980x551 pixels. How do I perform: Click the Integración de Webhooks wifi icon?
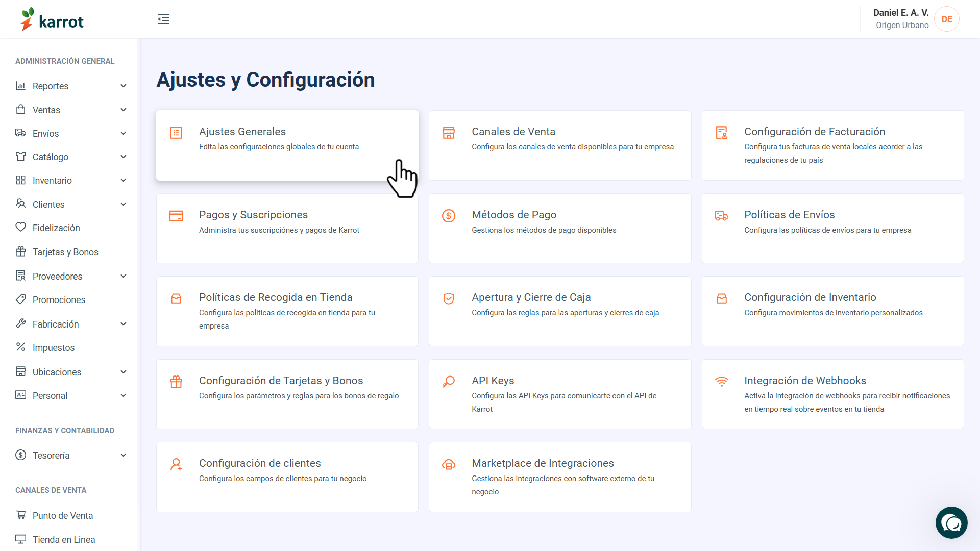(x=722, y=382)
